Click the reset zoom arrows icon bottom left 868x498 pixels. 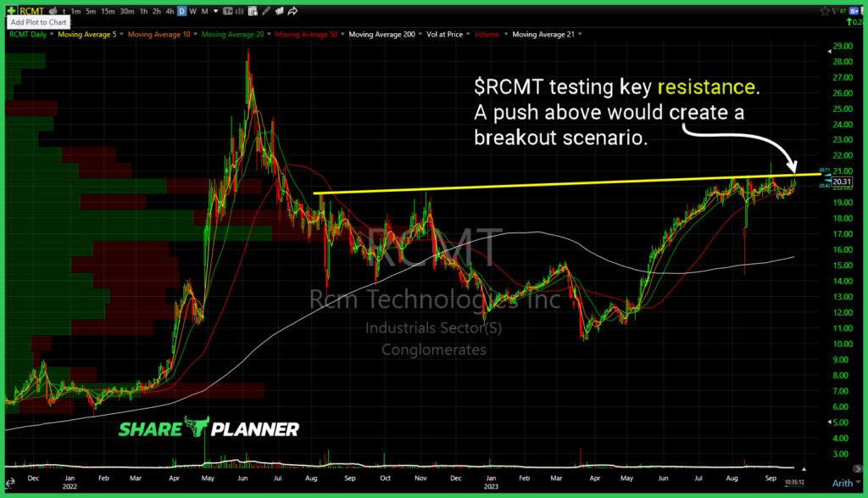tap(10, 483)
